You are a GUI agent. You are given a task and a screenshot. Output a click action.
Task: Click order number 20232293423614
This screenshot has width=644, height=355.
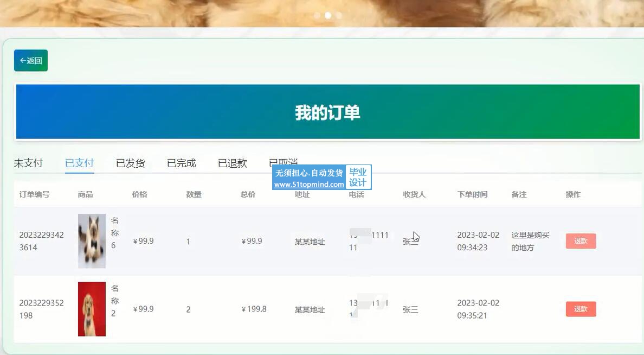coord(42,241)
